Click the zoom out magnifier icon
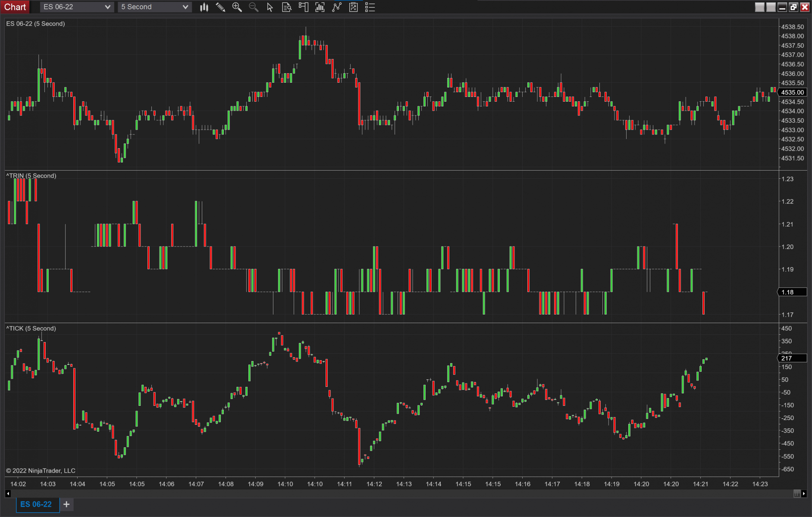Image resolution: width=812 pixels, height=517 pixels. click(254, 7)
